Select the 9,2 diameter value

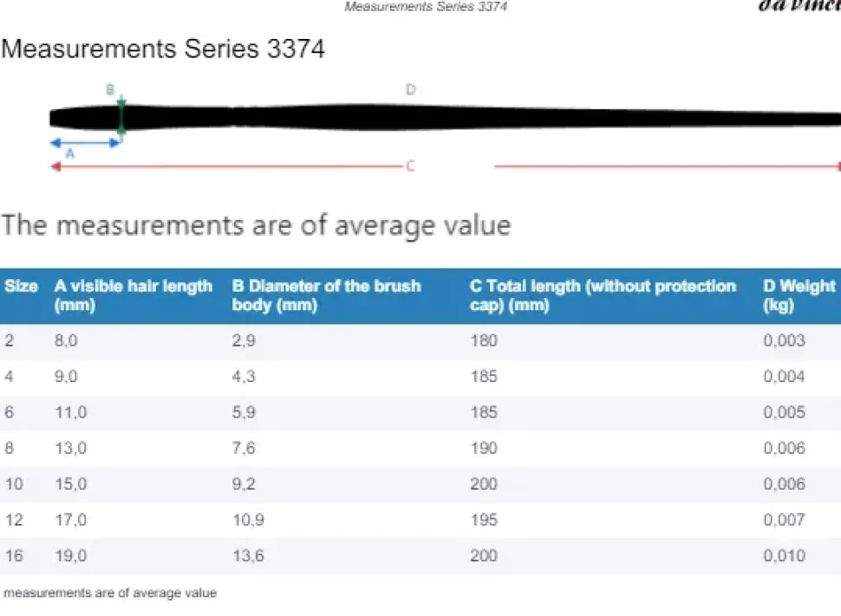click(x=244, y=483)
